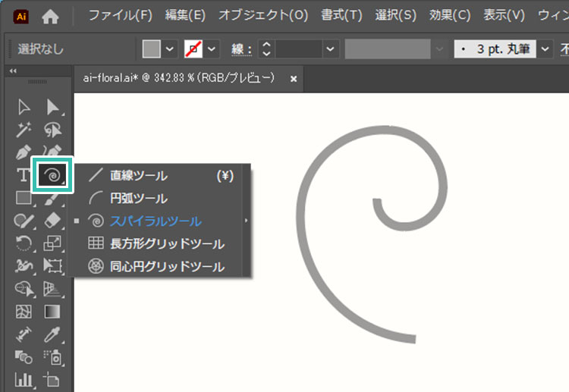Select the Gradient tool
This screenshot has width=569, height=392.
52,311
